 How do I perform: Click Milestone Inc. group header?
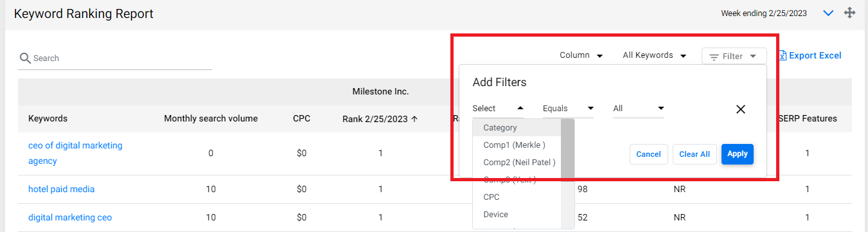pos(380,92)
